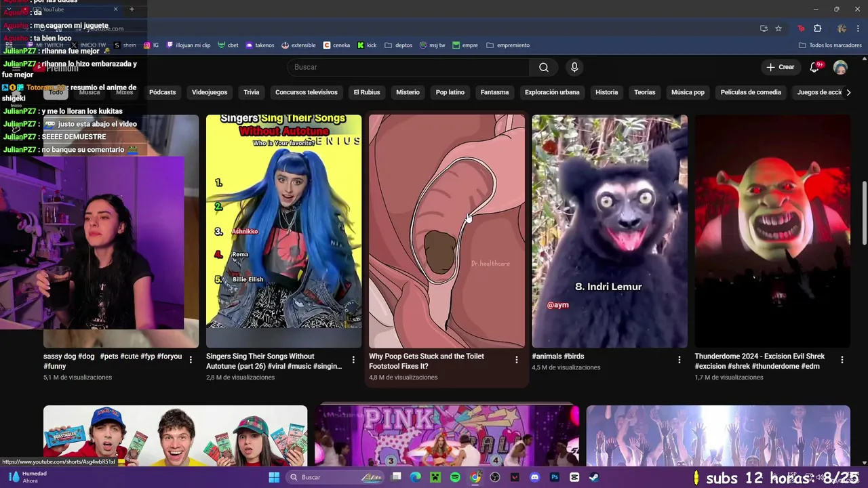Select the Trivia category chip
The image size is (868, 488).
252,92
